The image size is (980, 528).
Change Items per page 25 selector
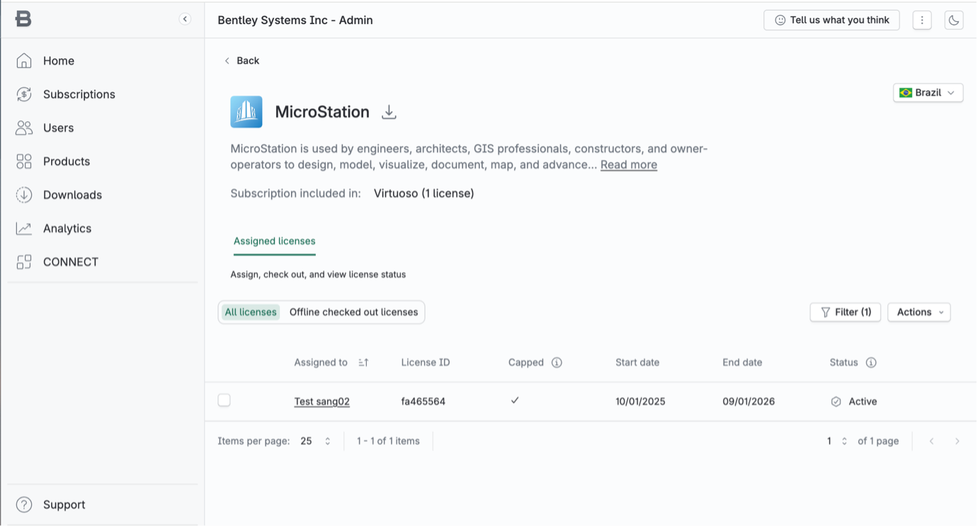(x=315, y=441)
